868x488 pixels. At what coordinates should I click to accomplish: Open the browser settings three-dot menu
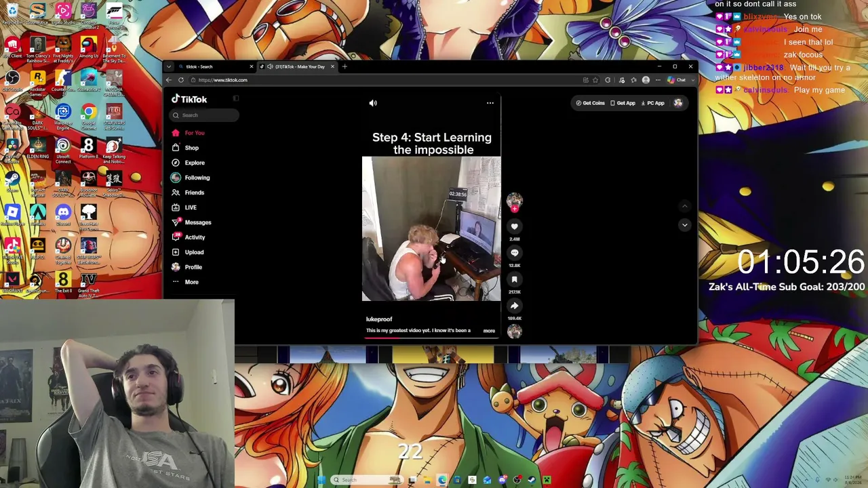(658, 80)
